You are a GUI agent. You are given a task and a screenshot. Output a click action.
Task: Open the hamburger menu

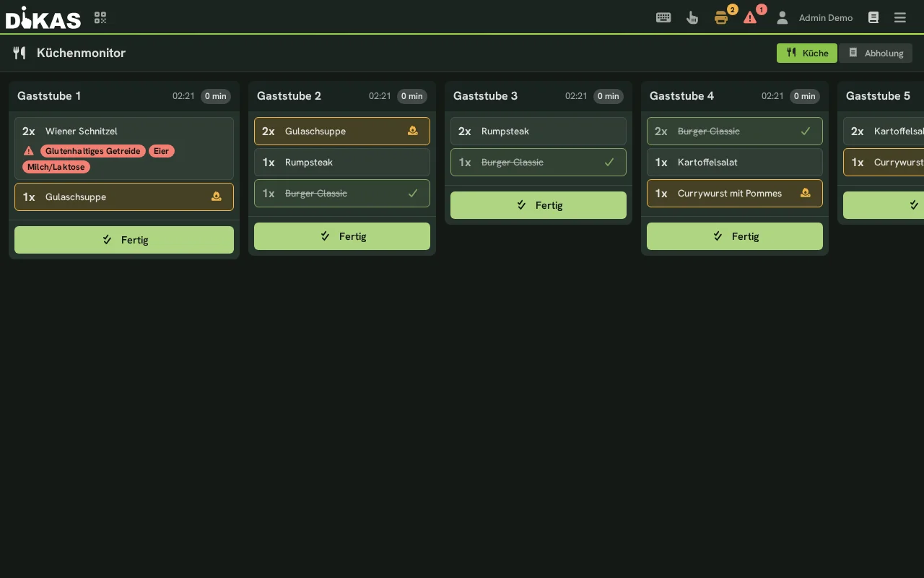(x=900, y=17)
